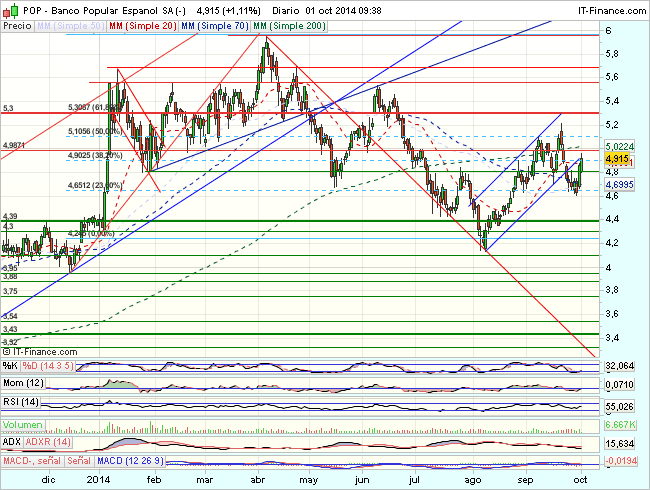Select the ADX indicator label
The width and height of the screenshot is (650, 490).
click(x=12, y=442)
